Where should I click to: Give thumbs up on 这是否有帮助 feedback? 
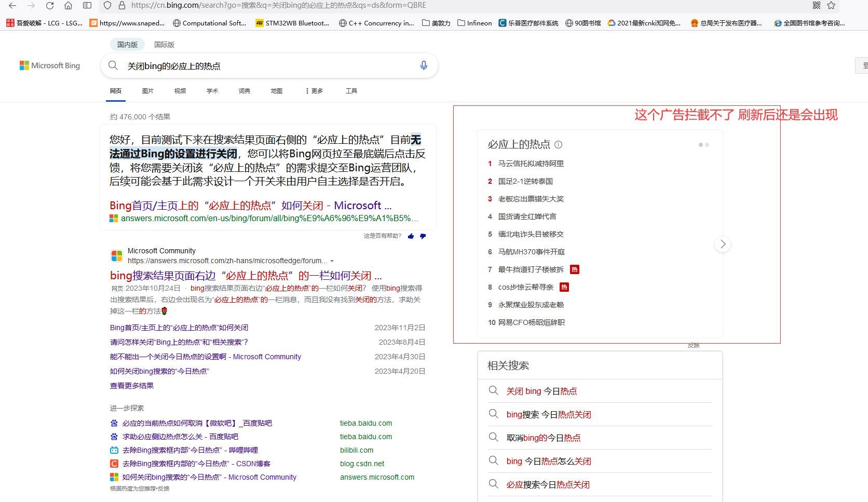411,236
